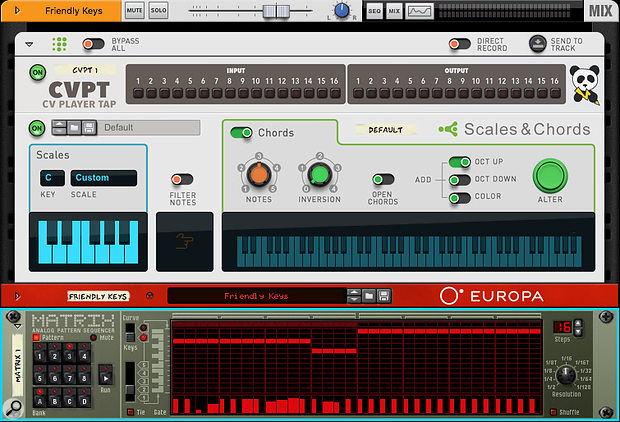Click the blue pan knob
The image size is (620, 422).
(342, 11)
